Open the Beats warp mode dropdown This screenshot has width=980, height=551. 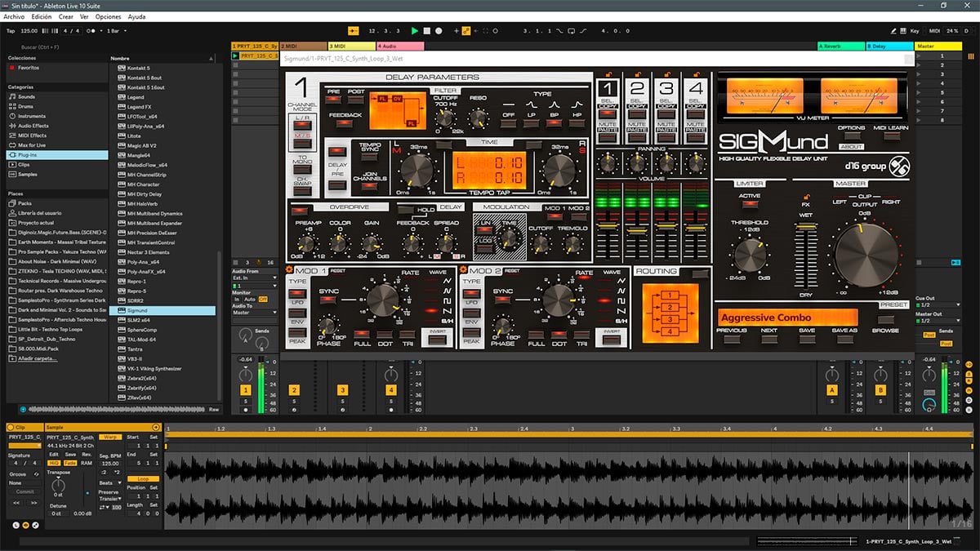click(x=110, y=483)
